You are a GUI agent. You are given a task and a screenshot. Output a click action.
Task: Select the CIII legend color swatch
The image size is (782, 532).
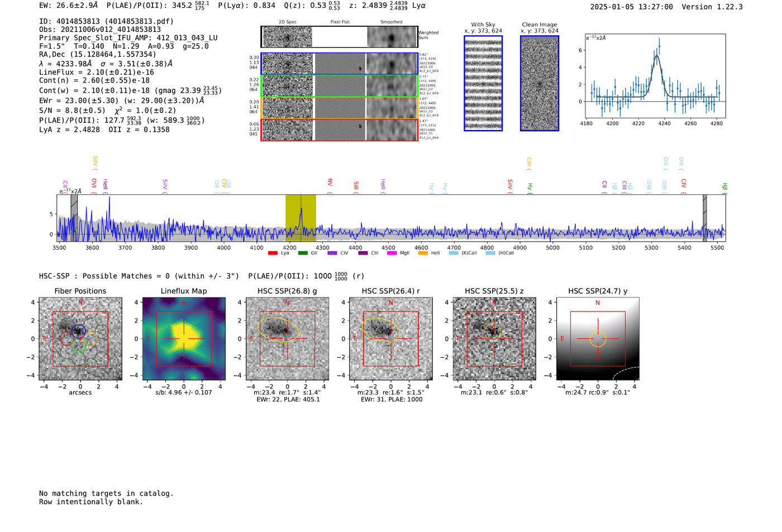(363, 253)
